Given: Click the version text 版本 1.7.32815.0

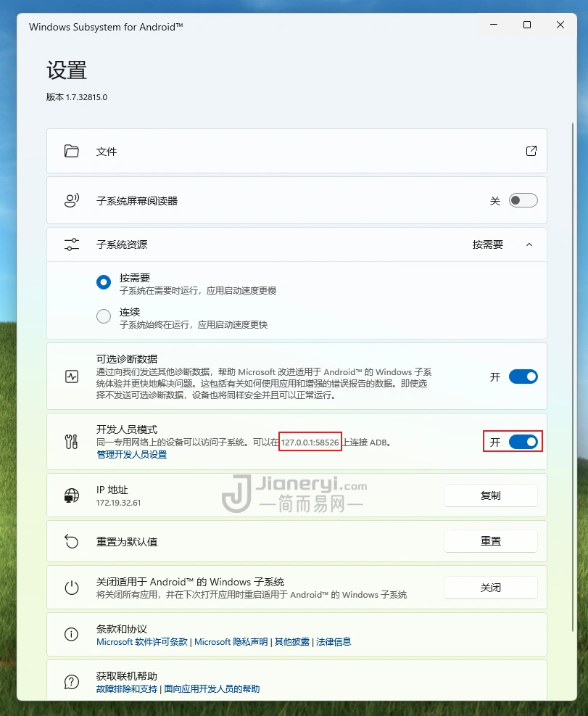Looking at the screenshot, I should (77, 96).
